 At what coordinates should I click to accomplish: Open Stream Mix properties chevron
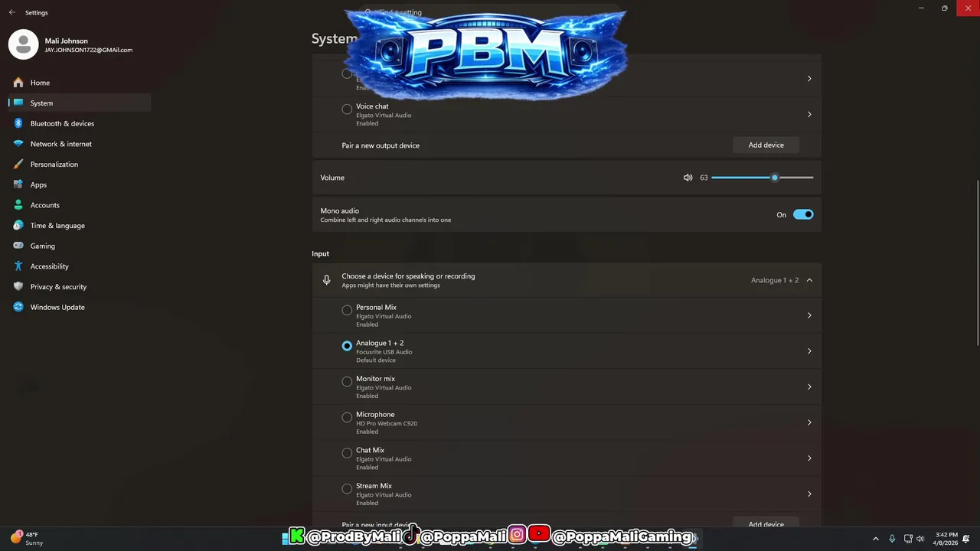pyautogui.click(x=809, y=494)
